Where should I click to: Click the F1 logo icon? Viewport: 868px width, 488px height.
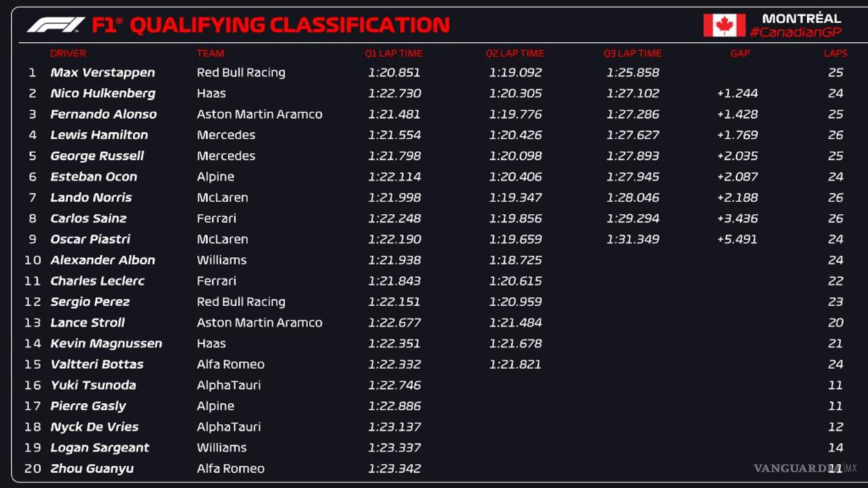56,25
